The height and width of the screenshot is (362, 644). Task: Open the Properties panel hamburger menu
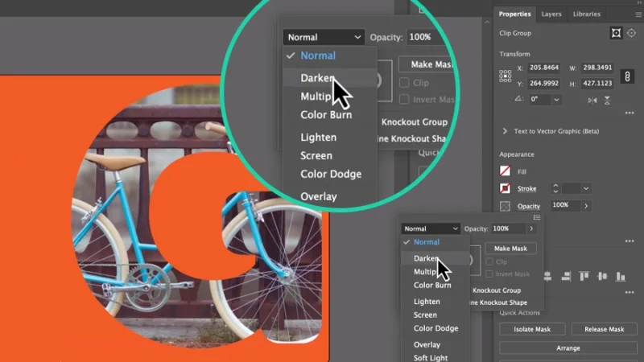click(638, 14)
